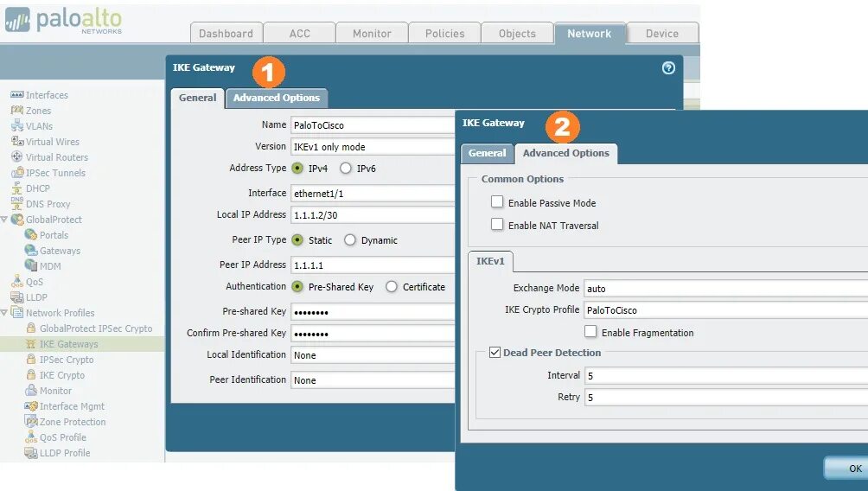
Task: Click the QoS Profile icon
Action: point(31,437)
